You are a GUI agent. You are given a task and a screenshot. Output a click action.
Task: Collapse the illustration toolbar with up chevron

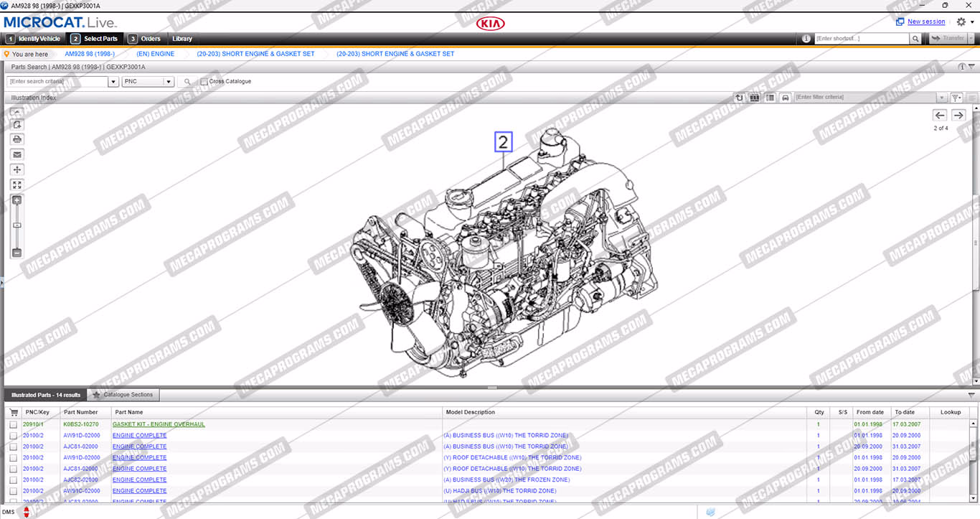click(x=17, y=112)
